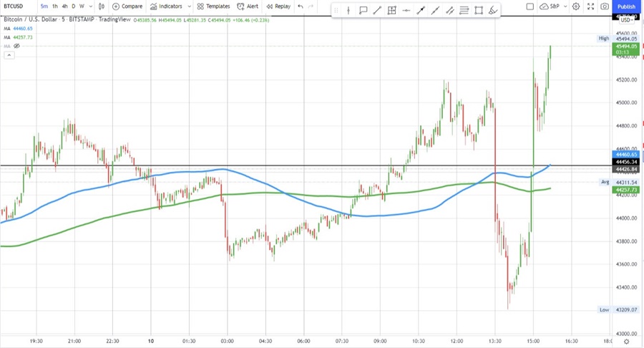Open the candlestick chart style selector
This screenshot has height=348, width=644.
[x=102, y=6]
